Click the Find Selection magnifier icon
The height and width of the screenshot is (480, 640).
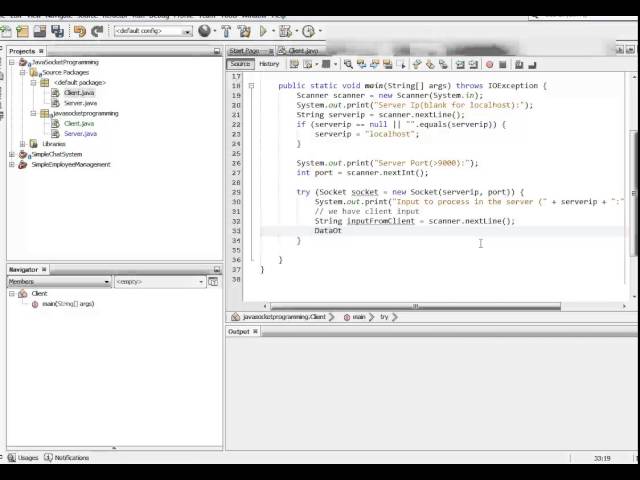click(x=348, y=64)
